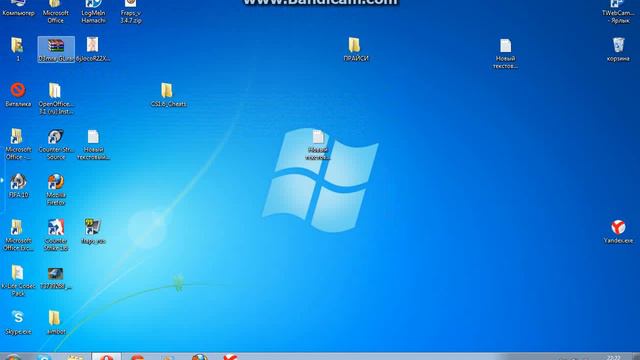Open the ПРАЙСИ folder
The height and width of the screenshot is (360, 640).
coord(356,49)
